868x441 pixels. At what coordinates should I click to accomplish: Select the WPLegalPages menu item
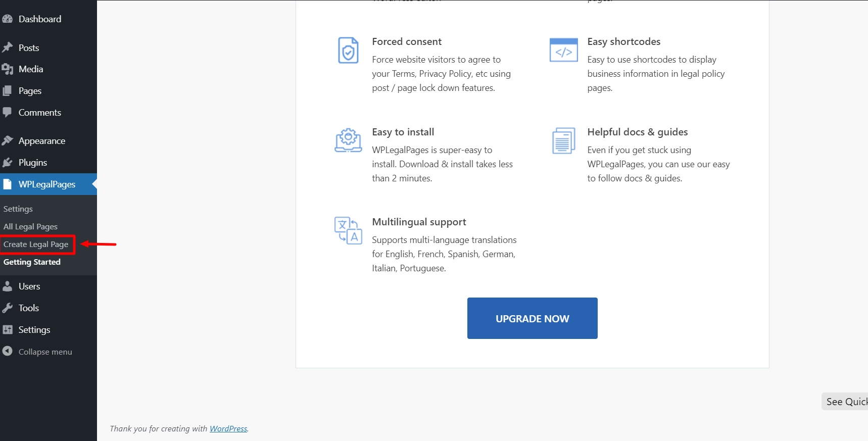click(49, 184)
